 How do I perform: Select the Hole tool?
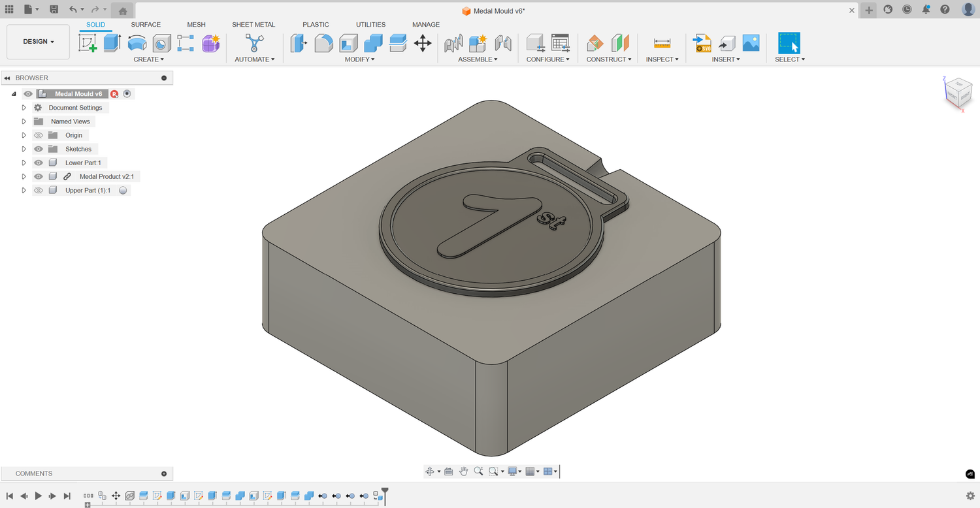click(x=161, y=43)
